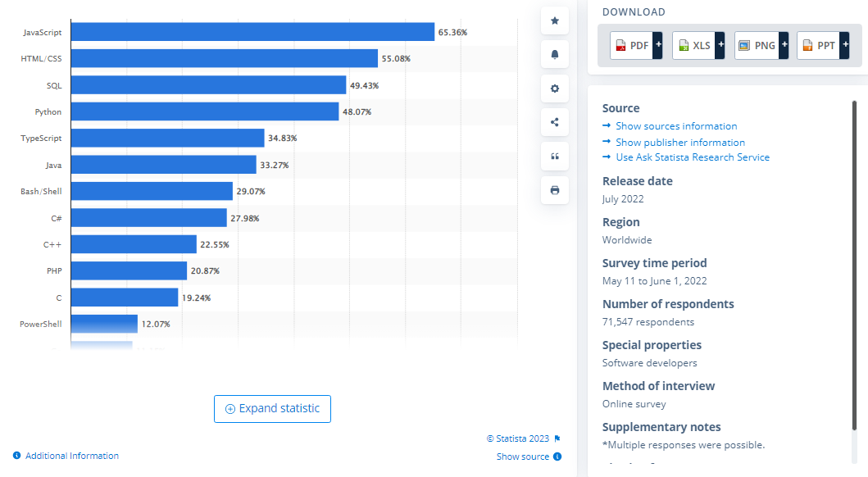Viewport: 868px width, 477px height.
Task: Click the print statistic icon
Action: click(555, 190)
